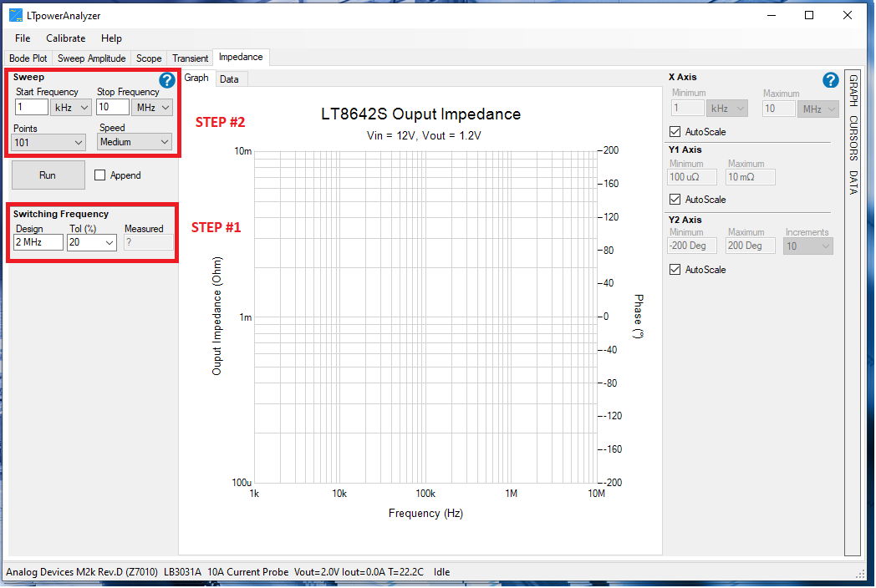Switch to the Bode Plot tab
Image resolution: width=876 pixels, height=588 pixels.
tap(28, 58)
